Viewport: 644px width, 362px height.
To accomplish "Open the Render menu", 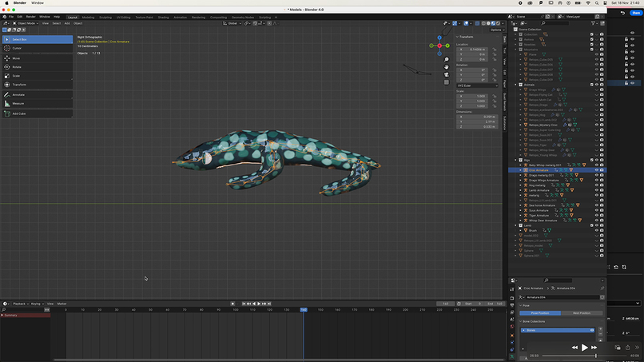I will [30, 16].
